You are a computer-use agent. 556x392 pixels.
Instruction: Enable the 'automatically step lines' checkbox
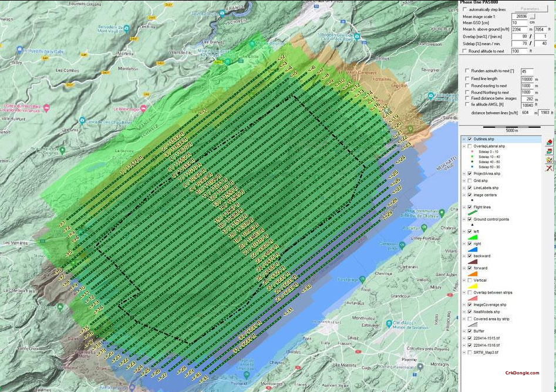click(463, 9)
